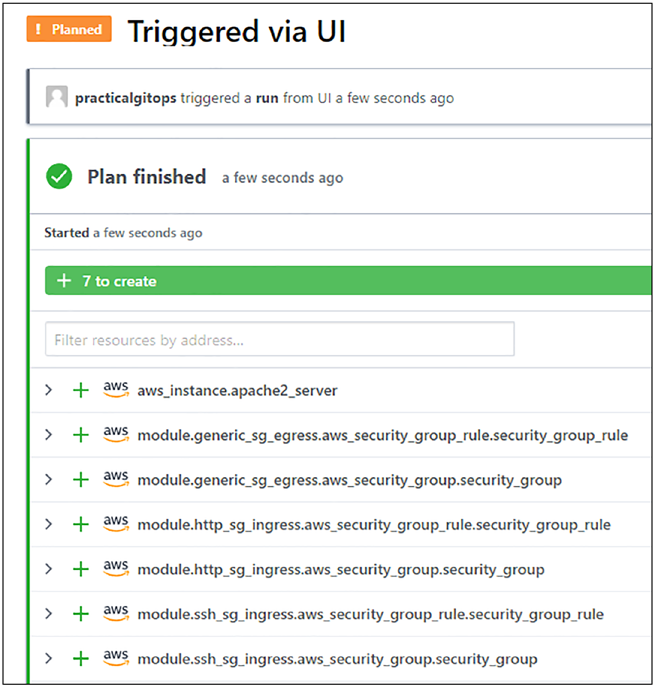Click green plus for ssh_sg_ingress security_group_rule
Image resolution: width=655 pixels, height=687 pixels.
point(81,613)
